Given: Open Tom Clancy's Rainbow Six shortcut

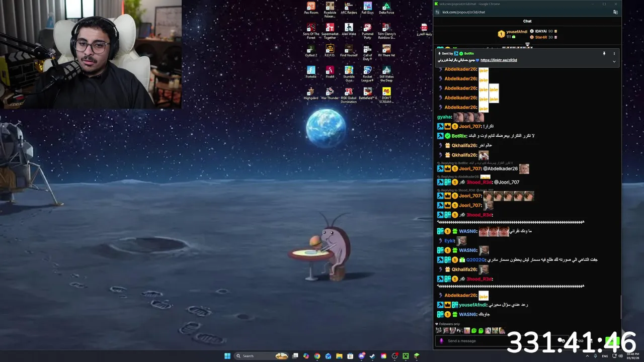Looking at the screenshot, I should pyautogui.click(x=386, y=31).
